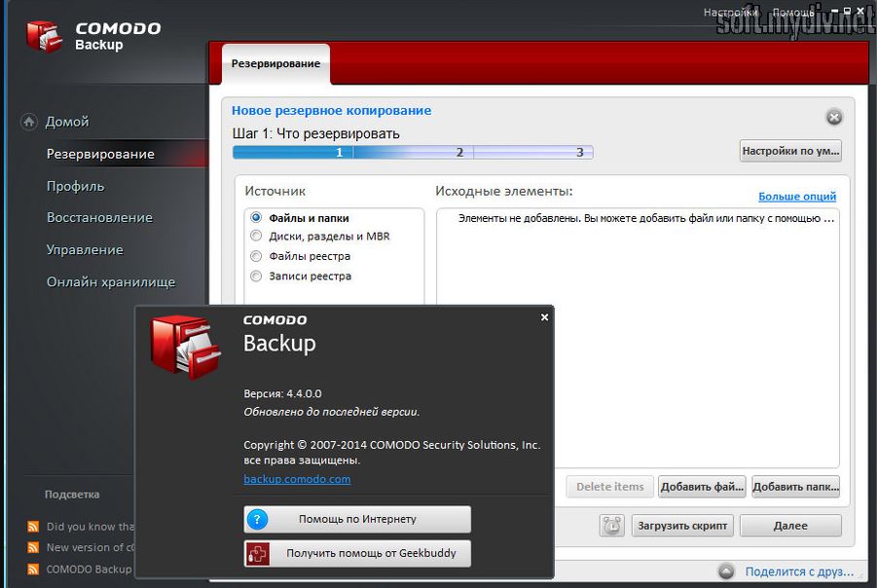Click Добавить папк... button

coord(796,487)
